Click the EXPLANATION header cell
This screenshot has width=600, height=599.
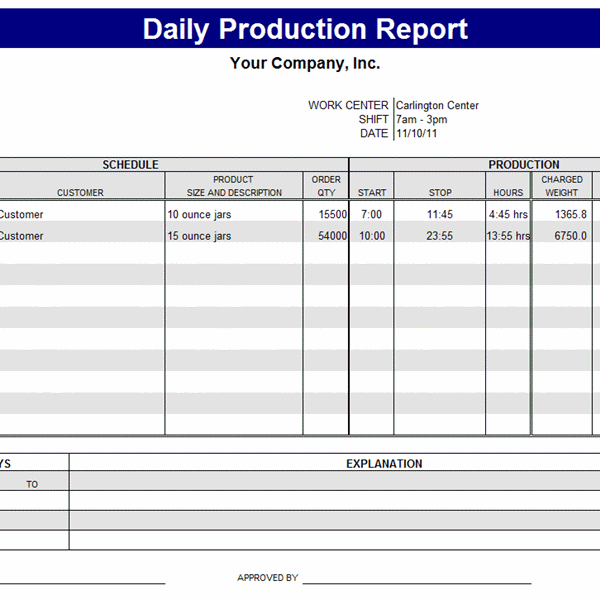pyautogui.click(x=384, y=464)
